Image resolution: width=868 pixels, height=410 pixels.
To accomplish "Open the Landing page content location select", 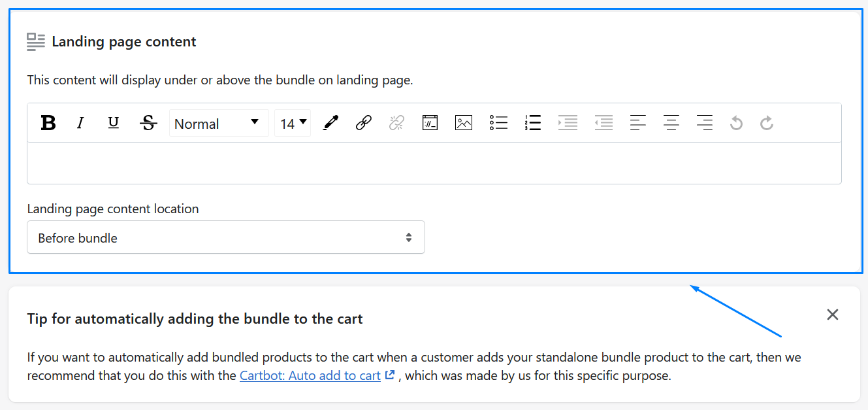I will [226, 237].
